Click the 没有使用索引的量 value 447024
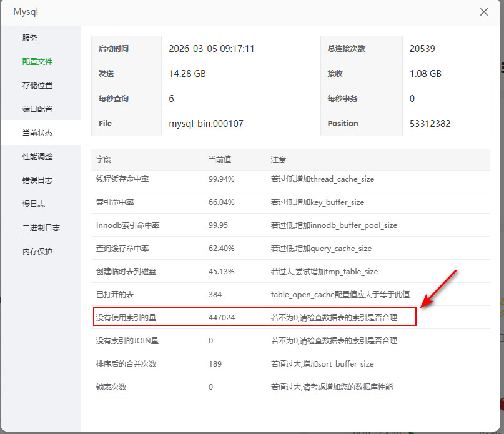 pos(222,317)
